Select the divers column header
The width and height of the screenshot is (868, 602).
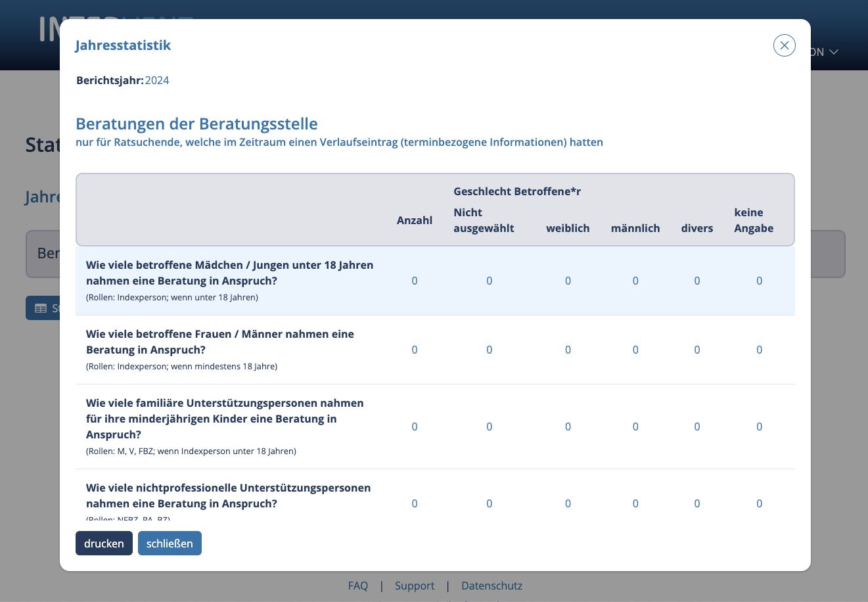(x=697, y=228)
